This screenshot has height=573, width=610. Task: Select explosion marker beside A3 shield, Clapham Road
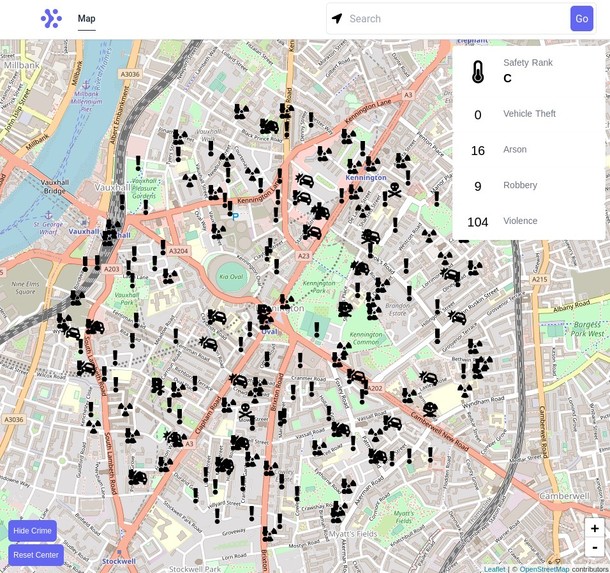coord(174,438)
